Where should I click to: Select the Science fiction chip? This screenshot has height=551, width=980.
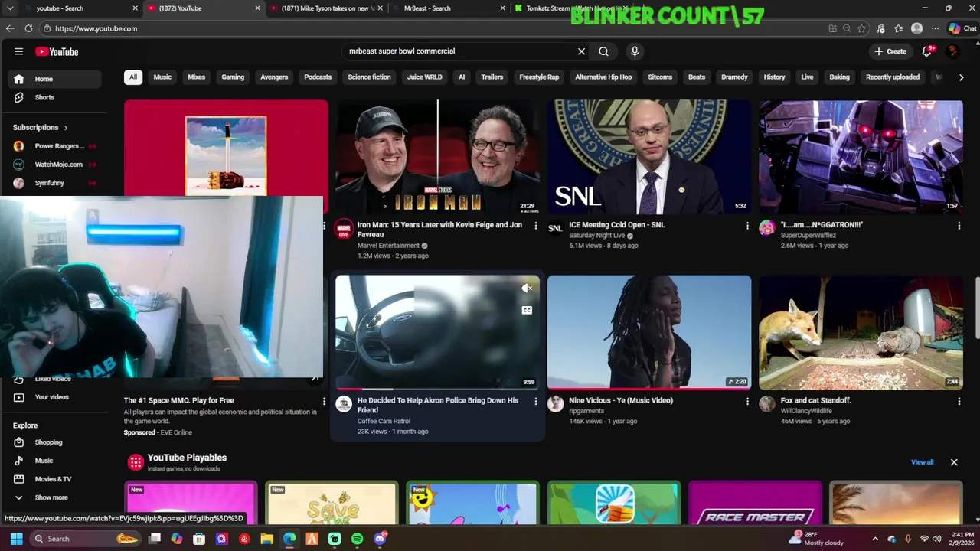[x=369, y=77]
